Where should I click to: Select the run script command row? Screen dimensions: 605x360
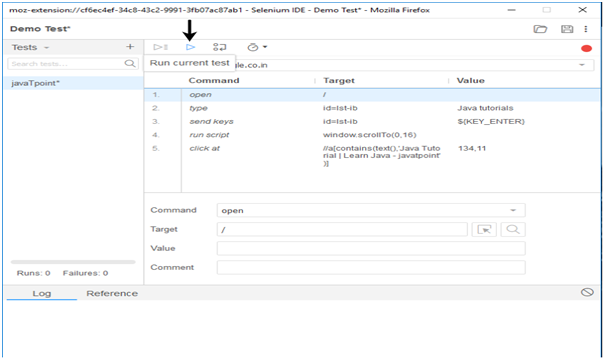point(372,135)
